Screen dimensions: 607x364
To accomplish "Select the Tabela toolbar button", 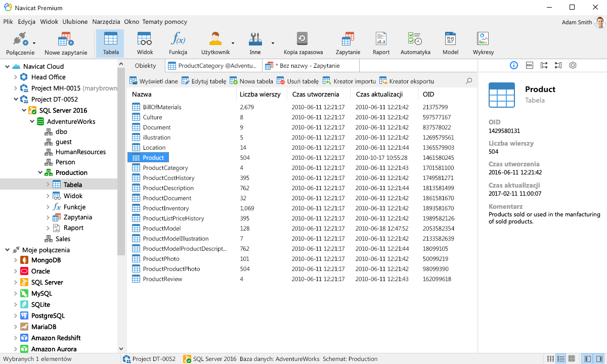I will [111, 43].
